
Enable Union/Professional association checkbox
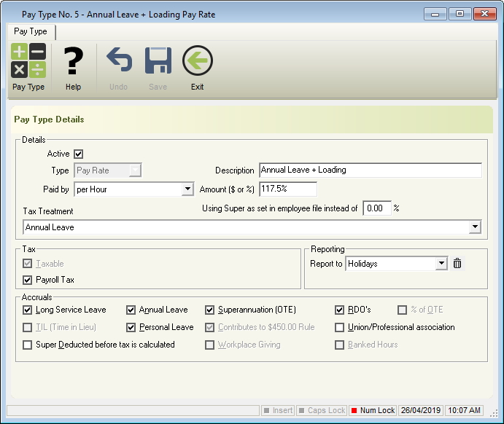pyautogui.click(x=339, y=327)
